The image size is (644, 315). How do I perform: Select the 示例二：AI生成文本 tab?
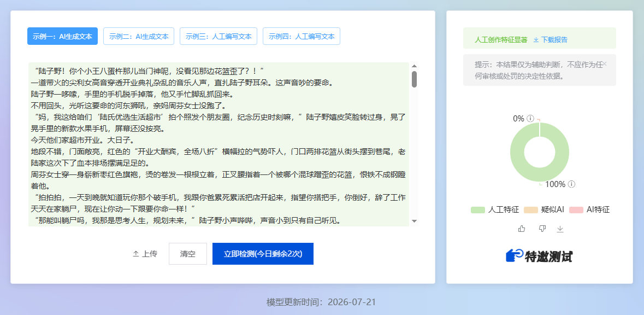(x=139, y=36)
